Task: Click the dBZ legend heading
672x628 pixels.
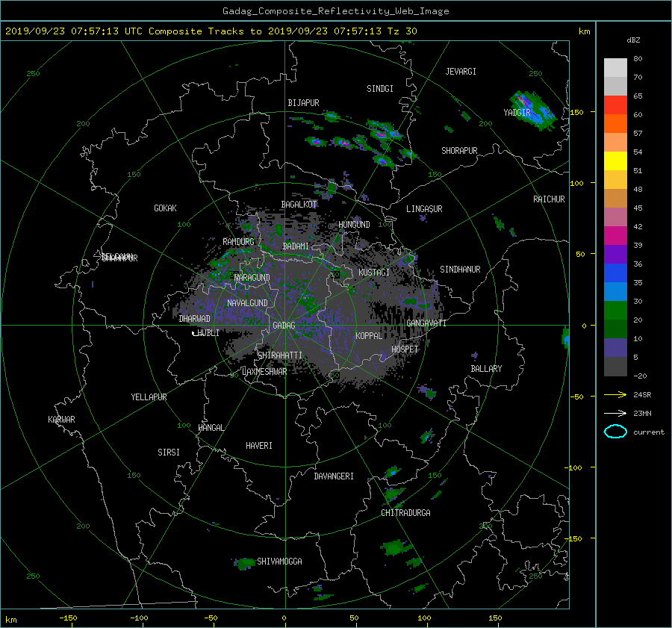Action: click(633, 40)
